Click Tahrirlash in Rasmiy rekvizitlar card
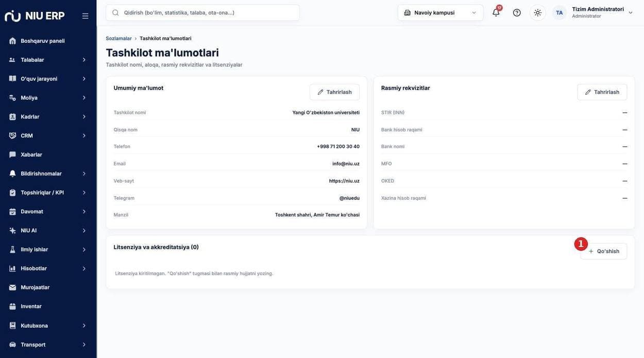The image size is (644, 358). (x=602, y=92)
